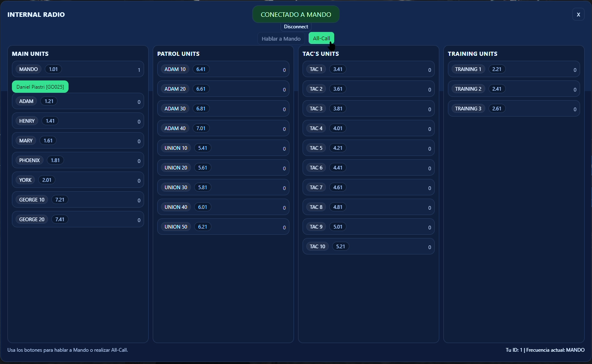Join UNION 20 frequency 5.61
Viewport: 592px width, 364px height.
223,168
